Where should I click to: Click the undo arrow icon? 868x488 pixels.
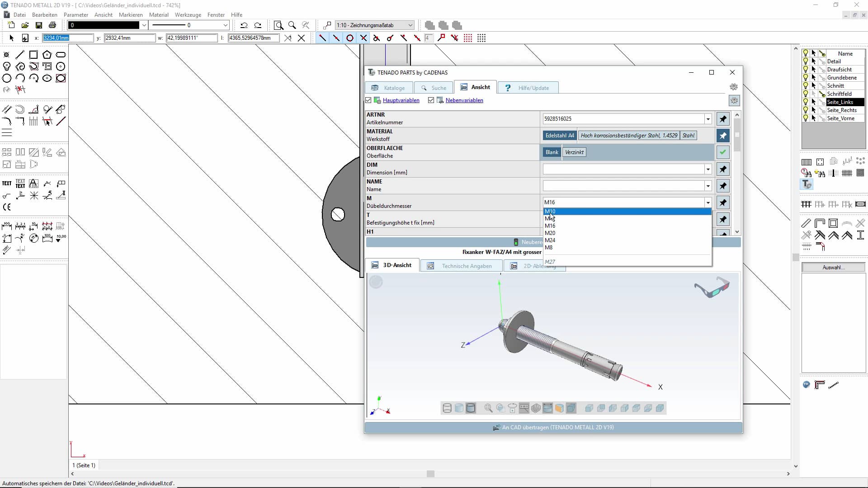[x=244, y=25]
